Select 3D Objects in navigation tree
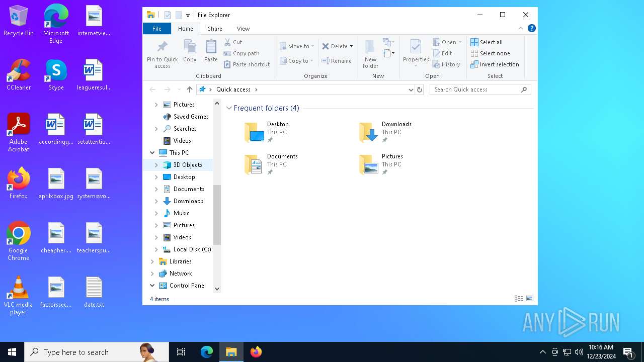This screenshot has height=362, width=644. 188,165
